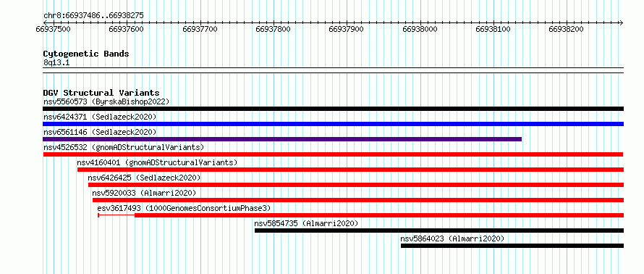Select the purple nsv6561146 variant bar

[x=282, y=139]
